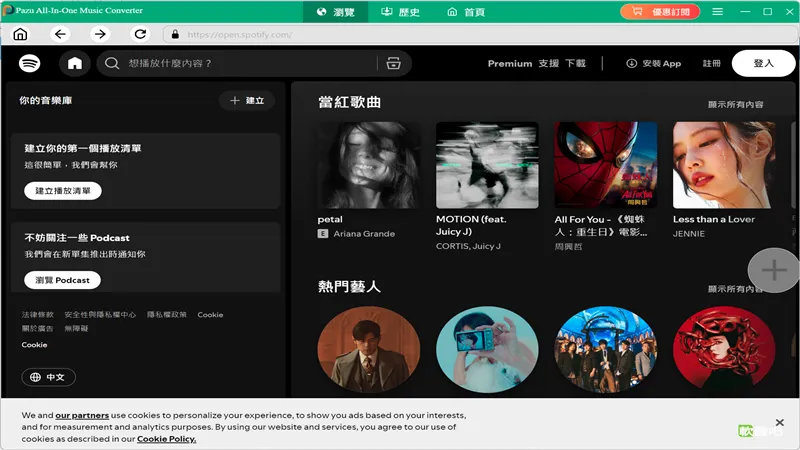Open the petal album cover
Screen dimensions: 800x450
pos(369,165)
